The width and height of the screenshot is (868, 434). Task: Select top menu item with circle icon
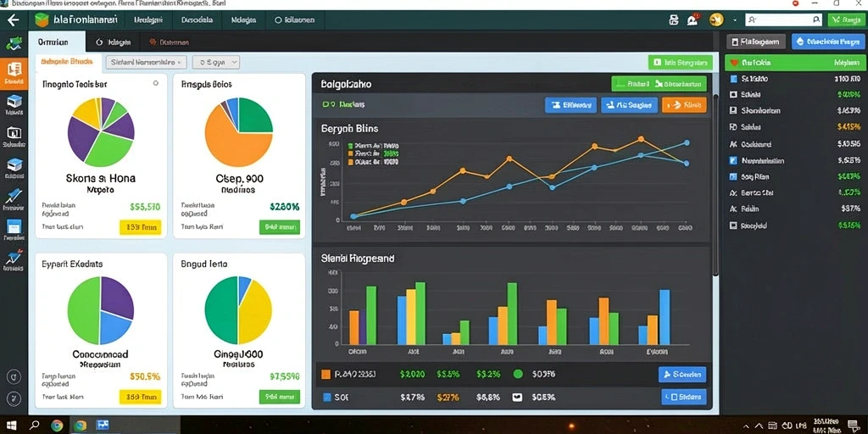tap(295, 20)
